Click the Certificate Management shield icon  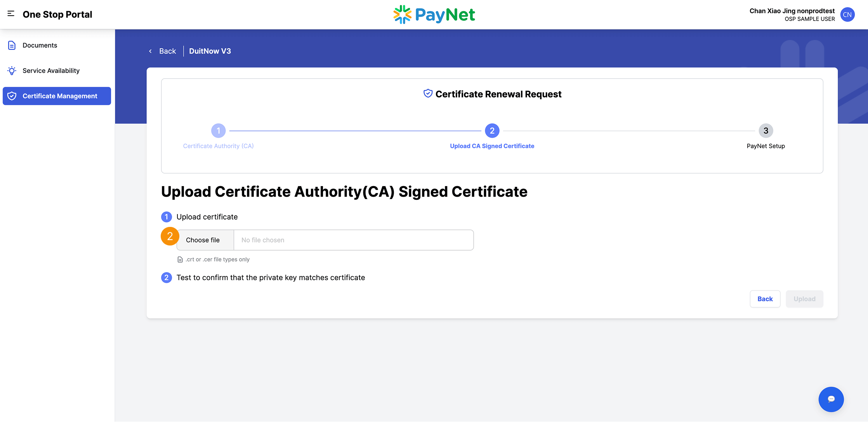coord(11,96)
